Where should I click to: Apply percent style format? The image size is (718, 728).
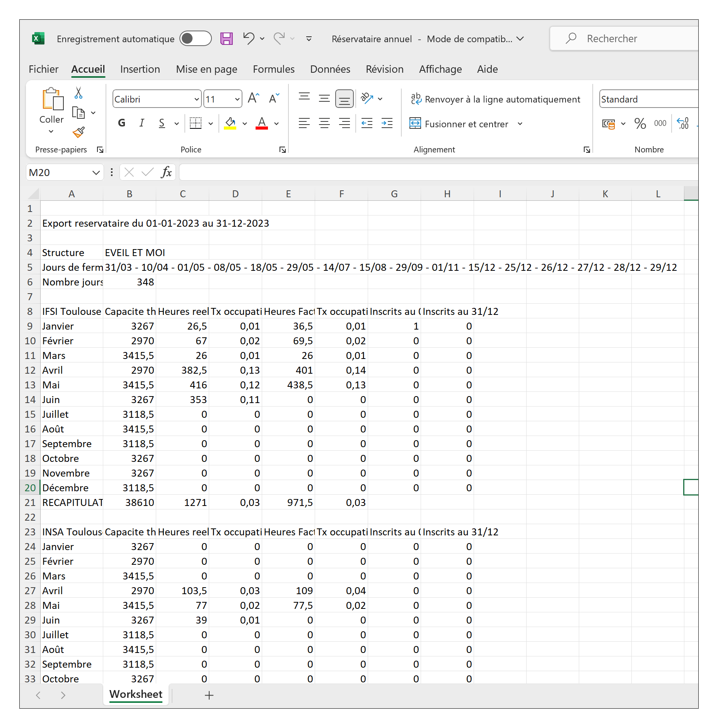640,123
